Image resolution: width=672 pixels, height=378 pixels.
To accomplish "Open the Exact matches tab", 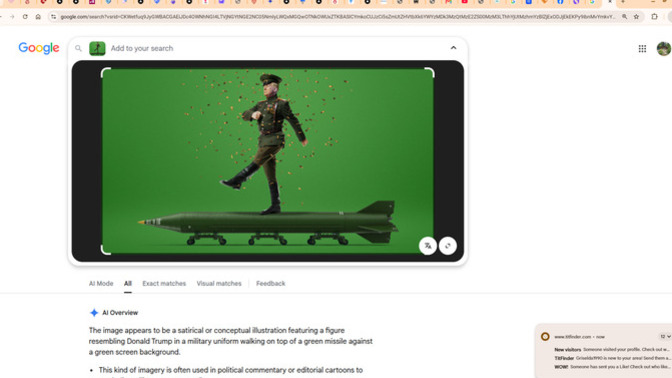I will pos(164,284).
